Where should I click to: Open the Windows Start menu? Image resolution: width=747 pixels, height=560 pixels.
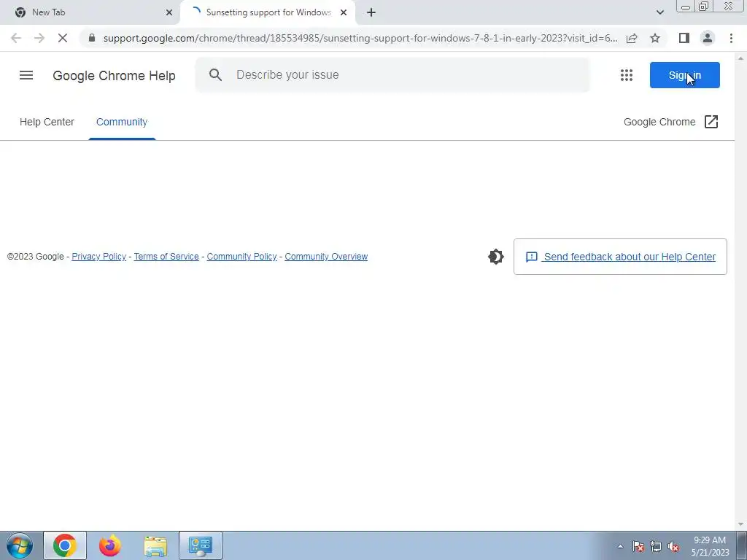point(20,545)
